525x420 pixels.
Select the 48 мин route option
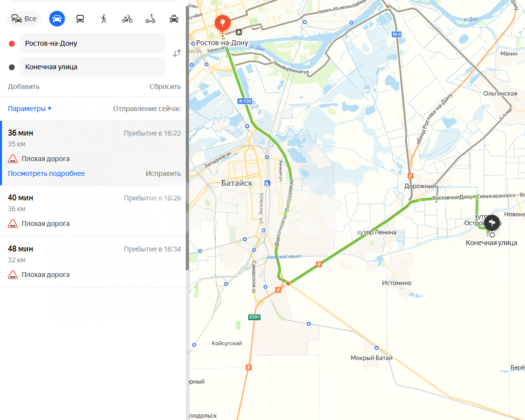(x=94, y=262)
